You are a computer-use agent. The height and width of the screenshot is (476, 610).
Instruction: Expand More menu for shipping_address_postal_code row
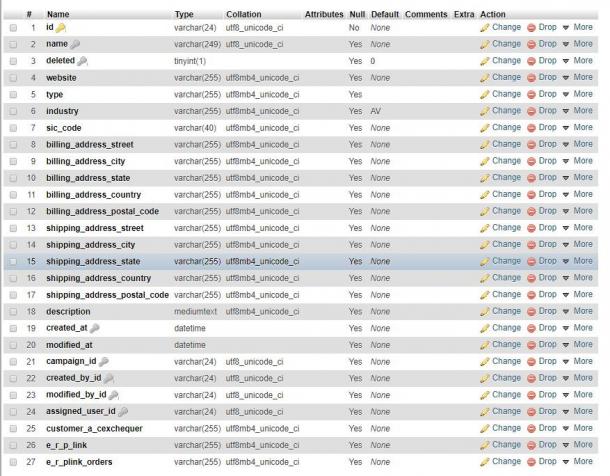click(578, 294)
